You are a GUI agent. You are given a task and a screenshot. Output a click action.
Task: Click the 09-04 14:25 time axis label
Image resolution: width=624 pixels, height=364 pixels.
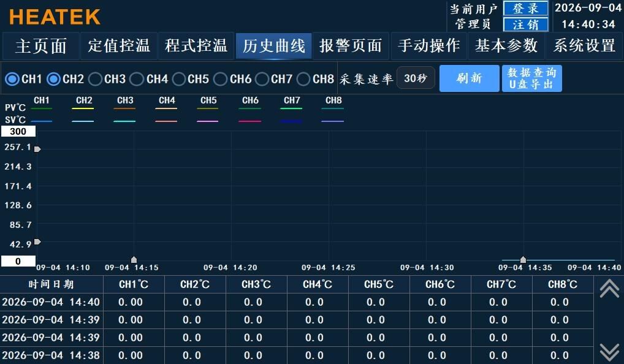pos(329,268)
